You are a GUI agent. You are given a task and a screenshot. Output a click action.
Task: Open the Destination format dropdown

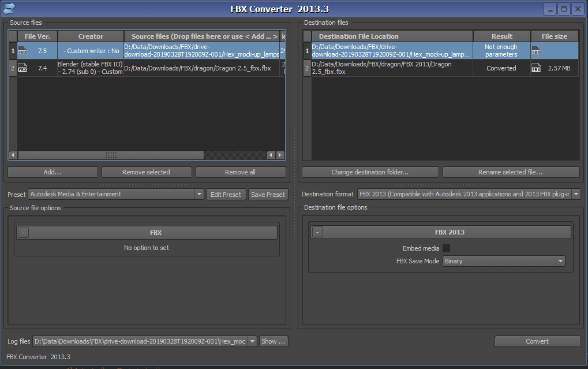tap(575, 195)
